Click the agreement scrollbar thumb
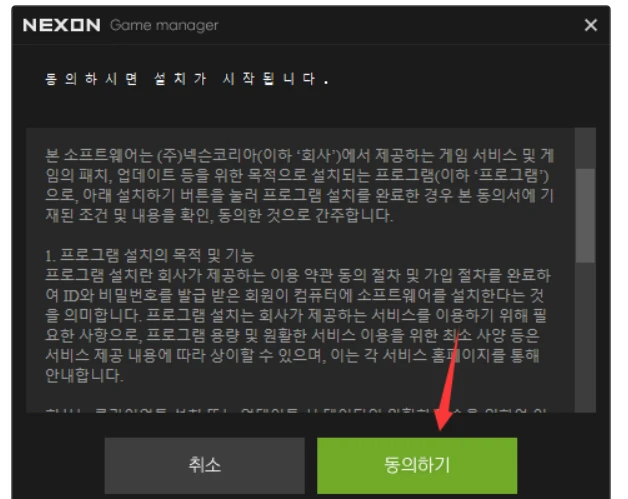 pyautogui.click(x=585, y=215)
